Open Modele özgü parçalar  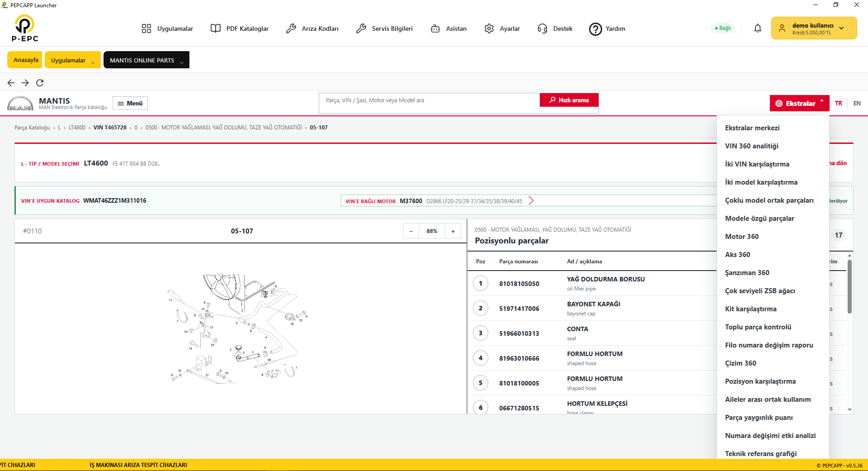click(x=773, y=219)
